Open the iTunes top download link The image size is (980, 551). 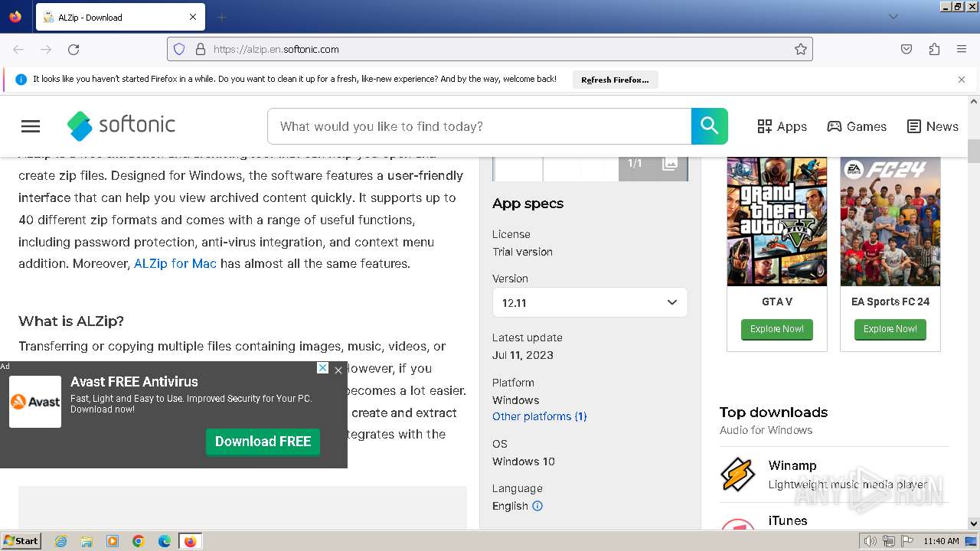(788, 521)
